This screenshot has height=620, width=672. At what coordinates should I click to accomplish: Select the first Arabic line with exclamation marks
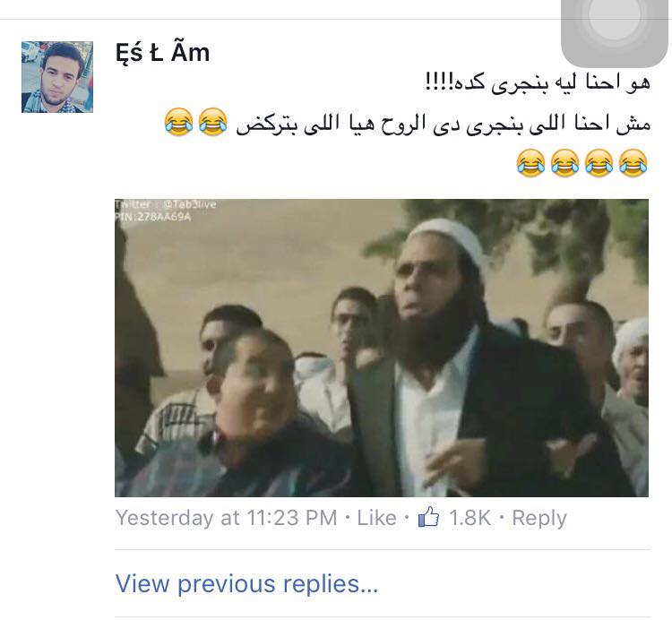pos(538,82)
